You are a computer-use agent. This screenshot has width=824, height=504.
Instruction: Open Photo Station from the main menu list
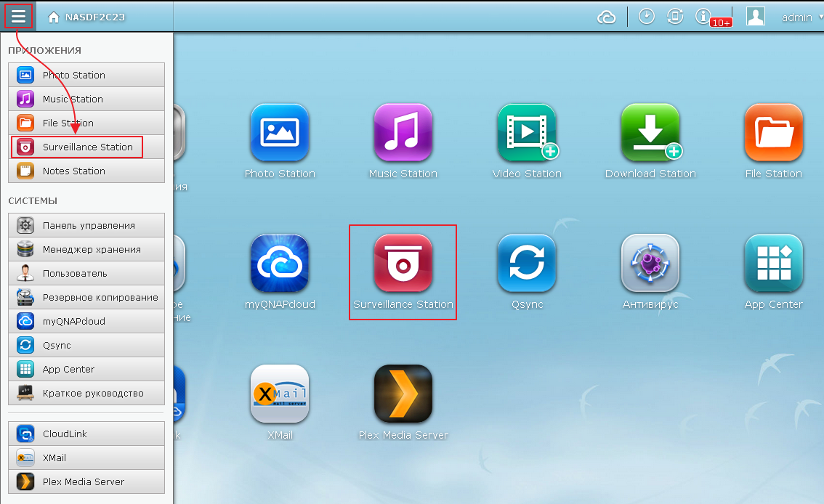pos(86,75)
